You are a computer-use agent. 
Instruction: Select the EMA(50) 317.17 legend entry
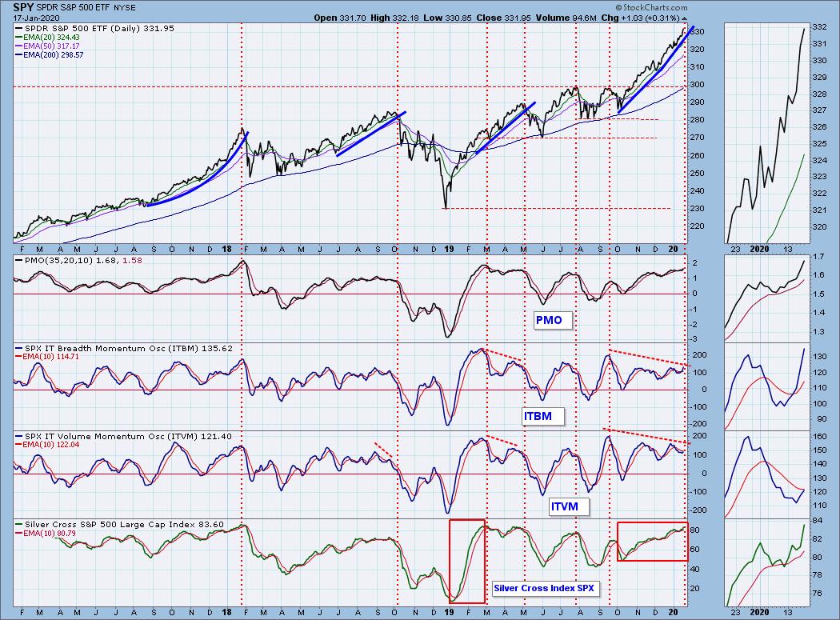(x=48, y=46)
